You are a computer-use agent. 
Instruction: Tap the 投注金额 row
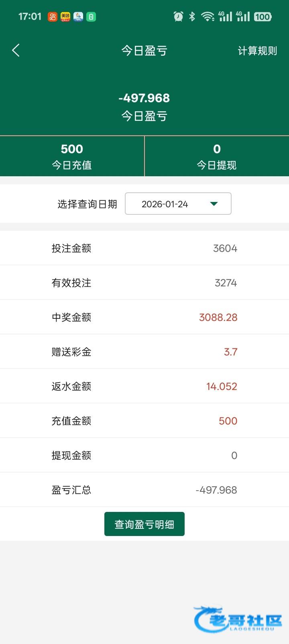(144, 248)
